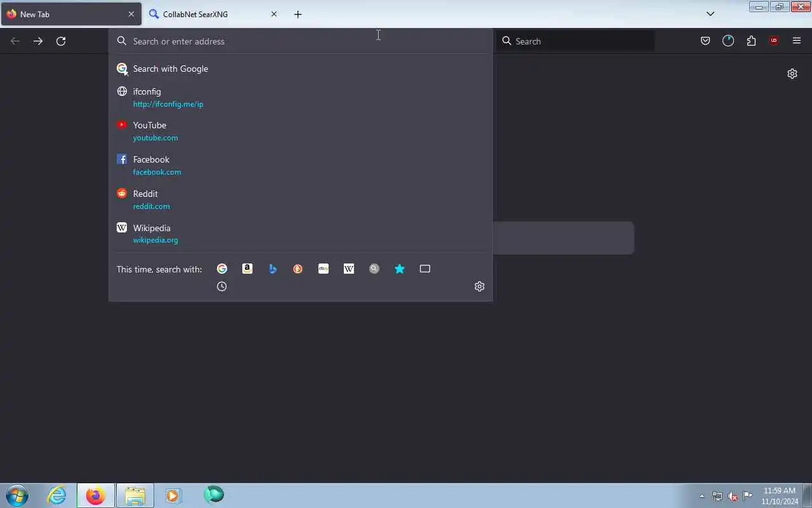Open the media player taskbar icon
812x508 pixels.
173,495
